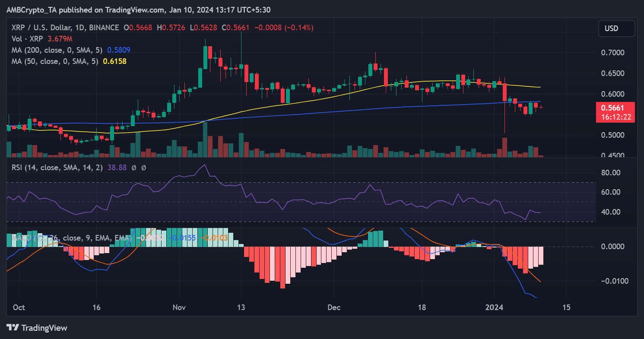This screenshot has height=339, width=644.
Task: Click the 2024 date axis label
Action: [x=494, y=307]
